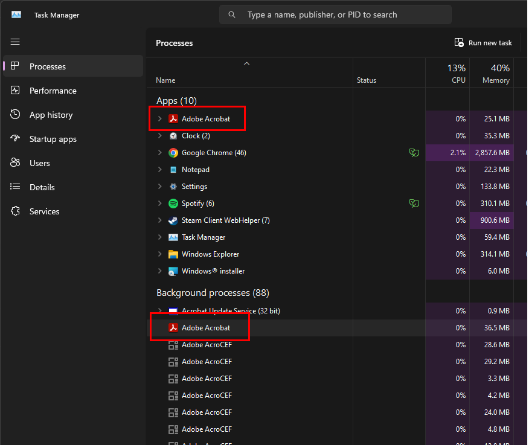This screenshot has height=445, width=528.
Task: Expand the Adobe Acrobat app group
Action: pyautogui.click(x=160, y=119)
